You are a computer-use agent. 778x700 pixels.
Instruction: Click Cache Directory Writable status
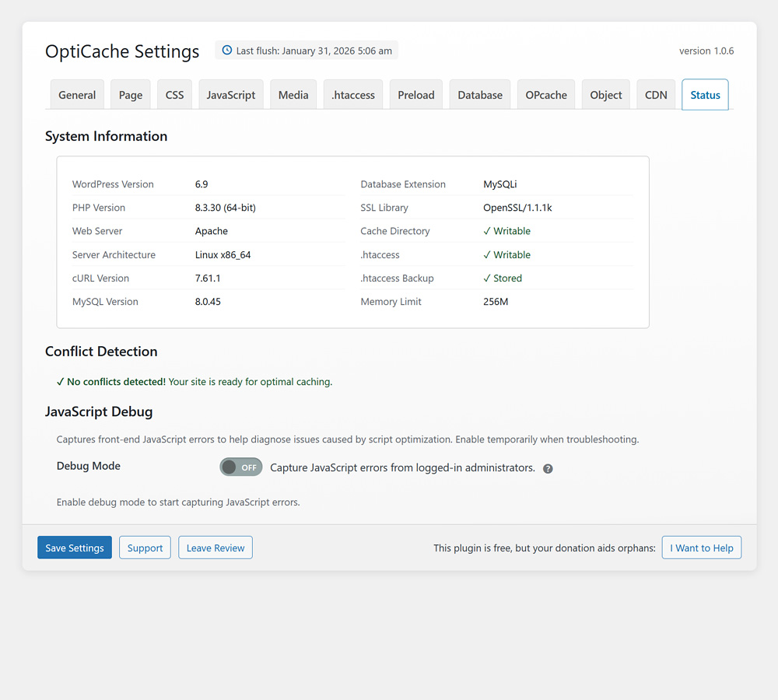[x=506, y=231]
